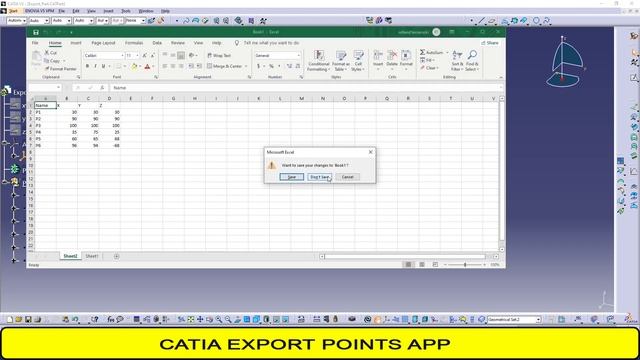
Task: Open the Data ribbon tab
Action: click(157, 43)
